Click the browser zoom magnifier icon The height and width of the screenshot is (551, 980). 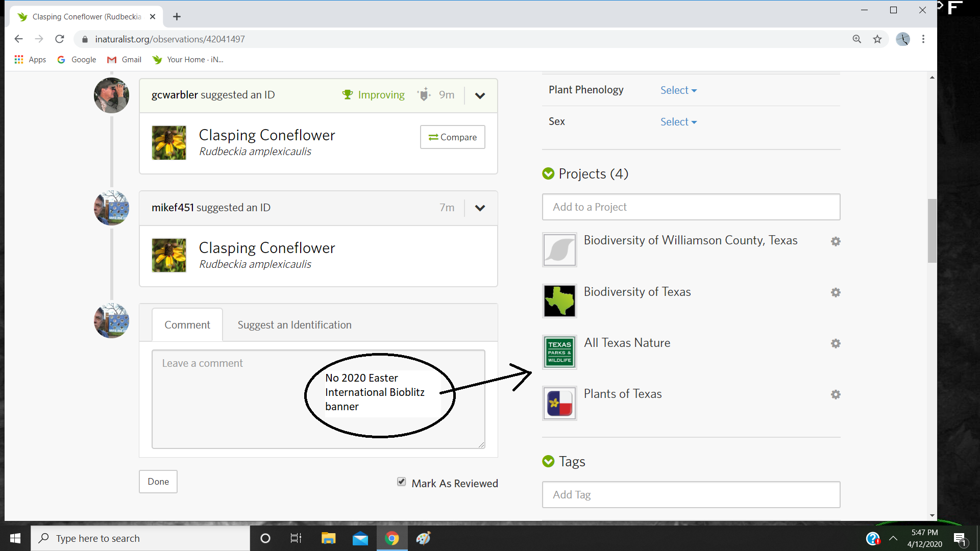[857, 39]
